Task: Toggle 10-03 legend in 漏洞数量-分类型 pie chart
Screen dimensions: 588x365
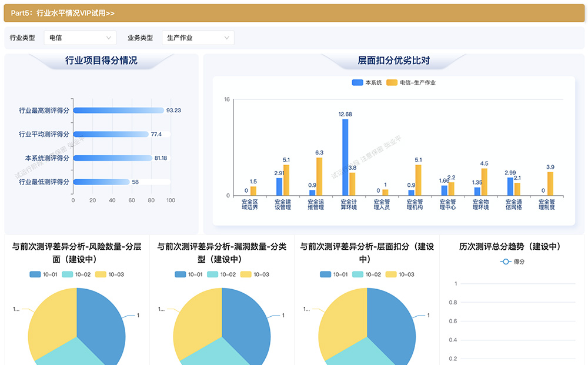Action: coord(255,274)
